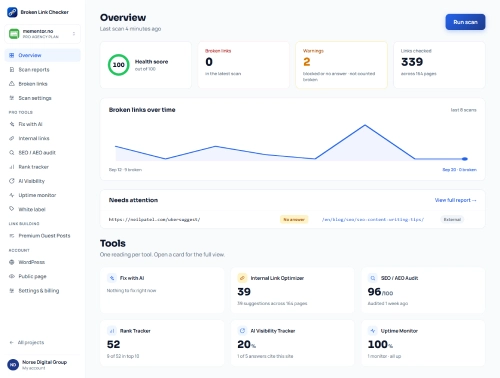This screenshot has height=378, width=500.
Task: Open Rank tracker in sidebar
Action: [x=42, y=167]
